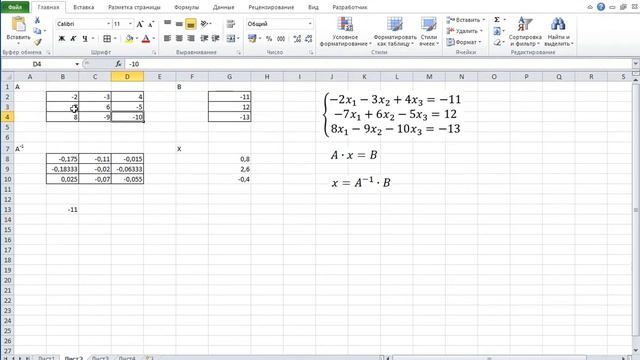Click the Формат cells button
Image resolution: width=640 pixels, height=360 pixels.
coord(464,42)
